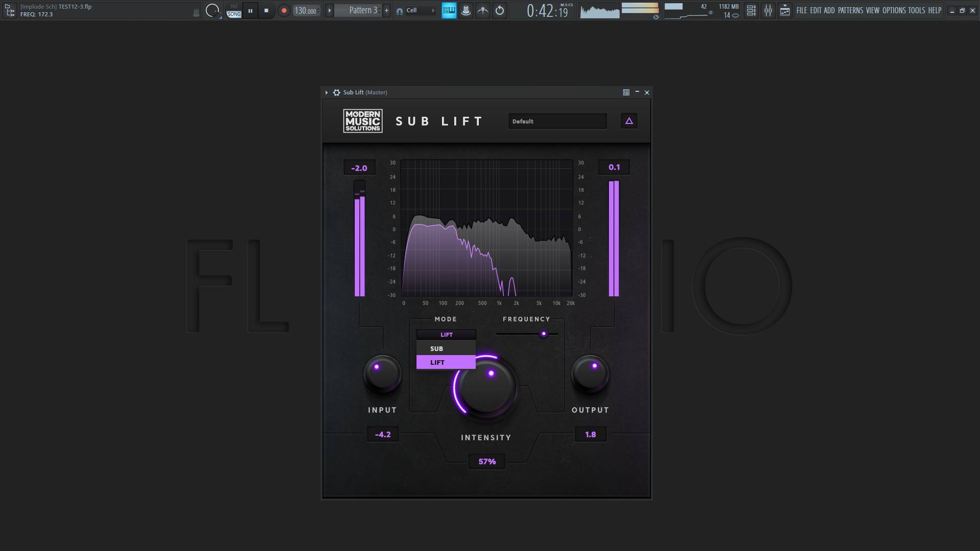Screen dimensions: 980x551
Task: Click the detached/grid icon in Sub Lift title bar
Action: coord(626,92)
